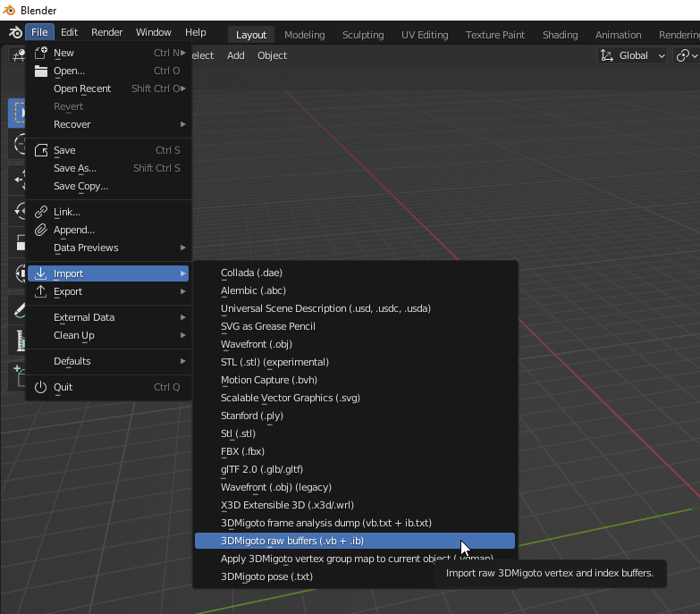Click the Save disk icon
The width and height of the screenshot is (700, 614).
point(41,150)
